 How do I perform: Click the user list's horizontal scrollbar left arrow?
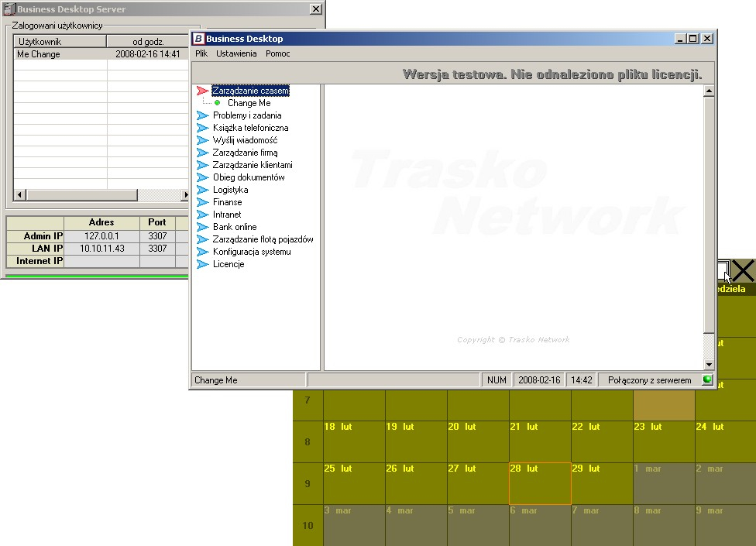coord(20,194)
